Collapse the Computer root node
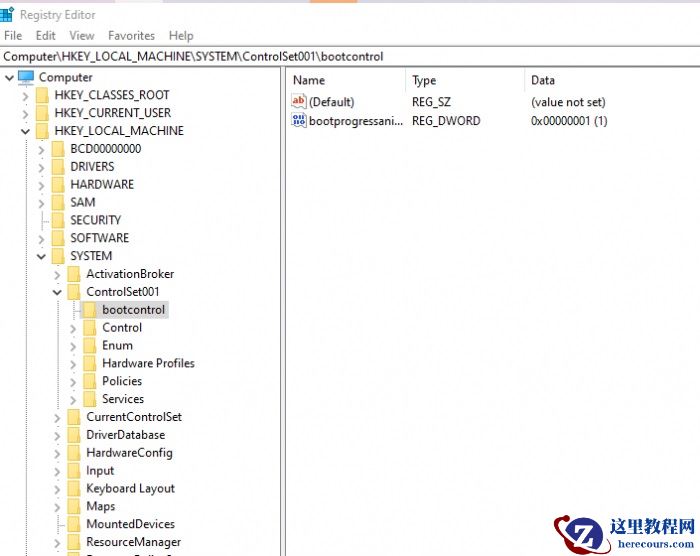700x556 pixels. pos(9,78)
